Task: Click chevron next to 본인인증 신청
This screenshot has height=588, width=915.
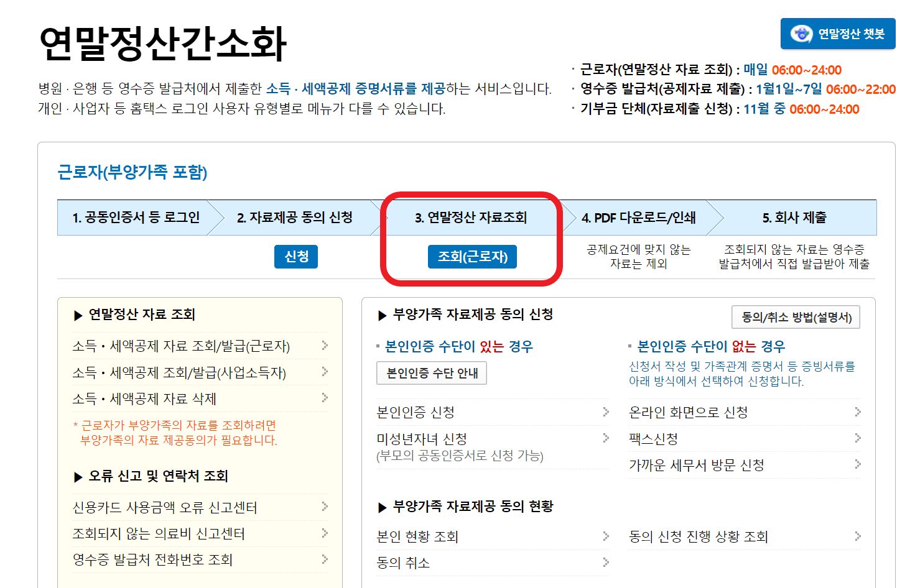Action: [x=606, y=411]
